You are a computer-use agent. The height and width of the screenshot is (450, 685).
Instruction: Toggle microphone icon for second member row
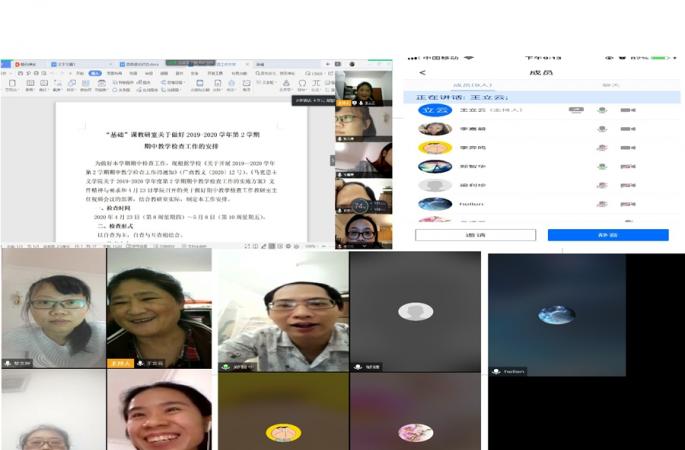coord(601,129)
